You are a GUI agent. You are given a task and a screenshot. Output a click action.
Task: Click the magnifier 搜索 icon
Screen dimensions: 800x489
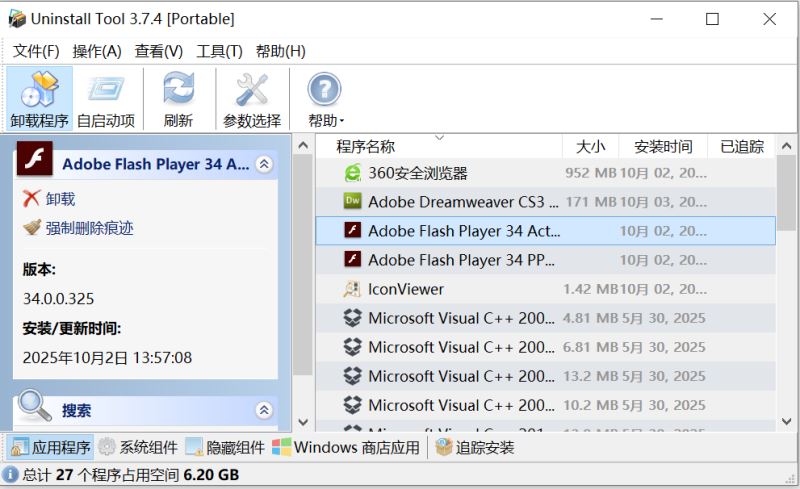[x=34, y=406]
